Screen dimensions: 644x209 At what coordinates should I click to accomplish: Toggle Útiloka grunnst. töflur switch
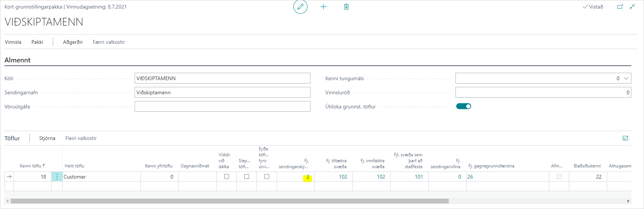pyautogui.click(x=464, y=107)
